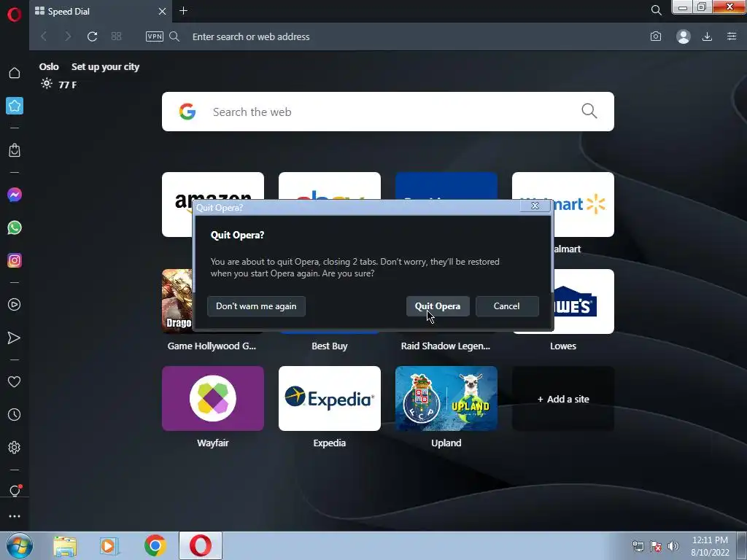Open the Amazon speed dial tile
Screen dimensions: 747x560
click(213, 186)
